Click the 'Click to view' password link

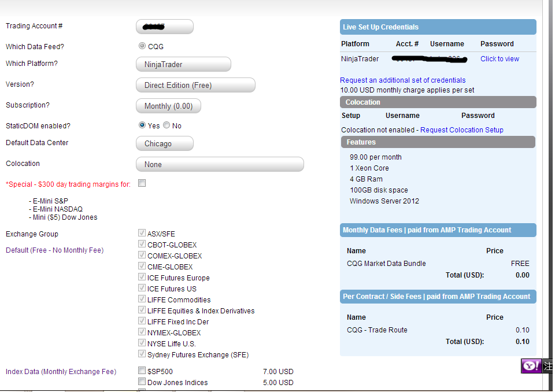[x=499, y=59]
